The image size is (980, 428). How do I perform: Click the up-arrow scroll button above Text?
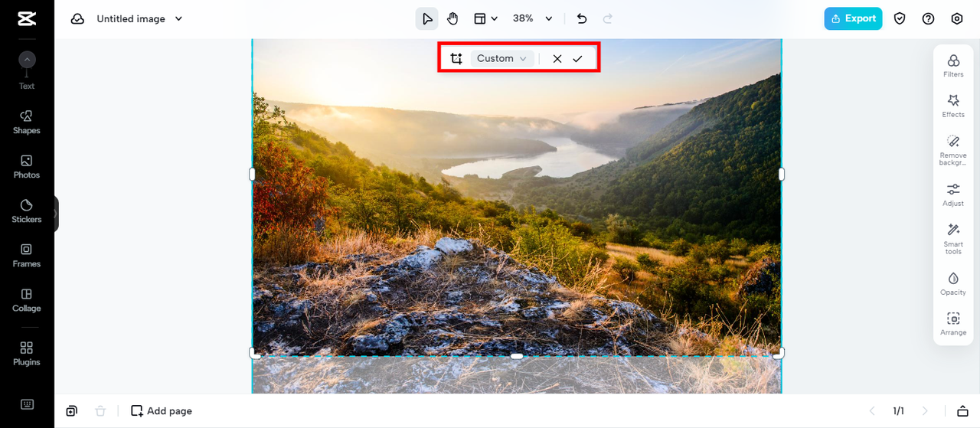(x=27, y=59)
